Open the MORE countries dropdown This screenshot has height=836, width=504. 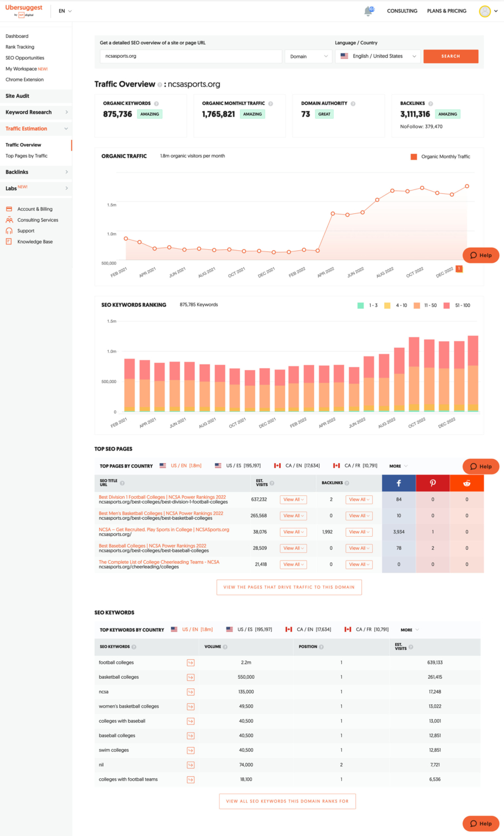(x=398, y=466)
